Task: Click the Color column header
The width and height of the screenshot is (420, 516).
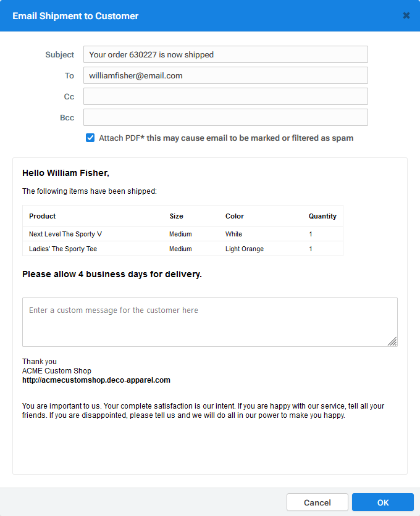Action: click(x=235, y=216)
